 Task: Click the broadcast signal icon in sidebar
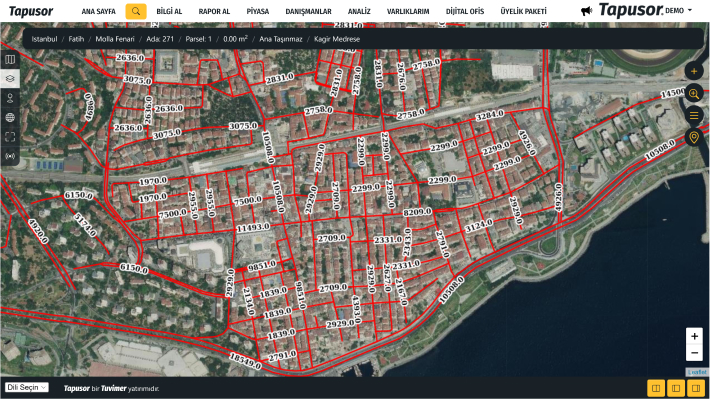(10, 156)
